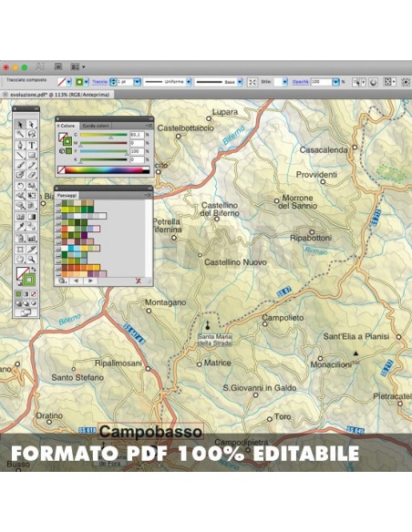The image size is (412, 532).
Task: Select the Artboard tool
Action: [x=20, y=250]
